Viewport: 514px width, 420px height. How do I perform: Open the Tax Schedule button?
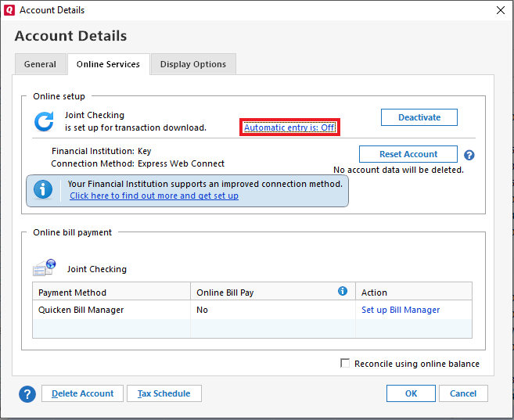coord(164,393)
